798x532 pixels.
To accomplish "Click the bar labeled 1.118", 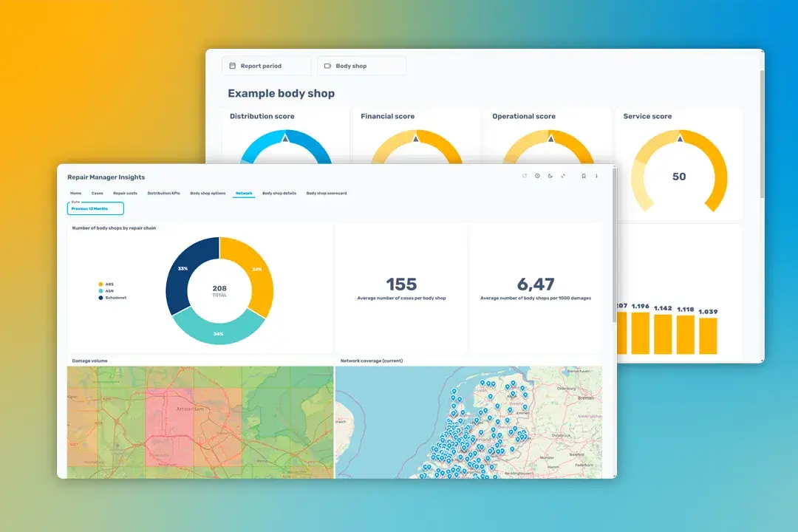I will [x=686, y=335].
